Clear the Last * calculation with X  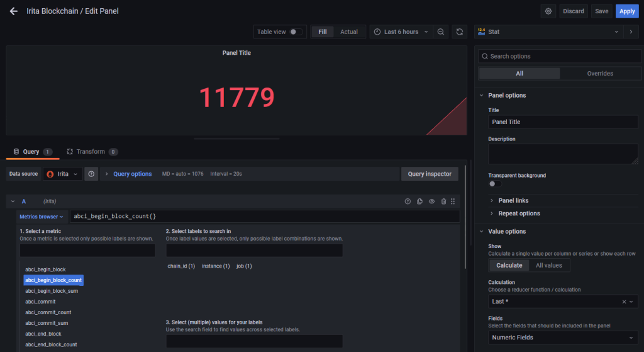coord(624,302)
